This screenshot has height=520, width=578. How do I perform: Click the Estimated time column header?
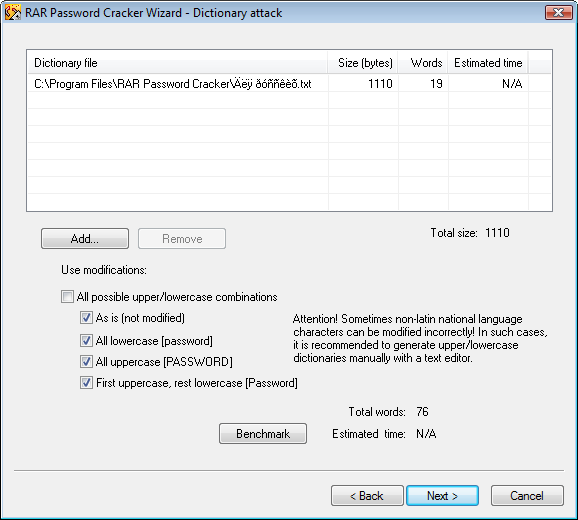tap(488, 63)
